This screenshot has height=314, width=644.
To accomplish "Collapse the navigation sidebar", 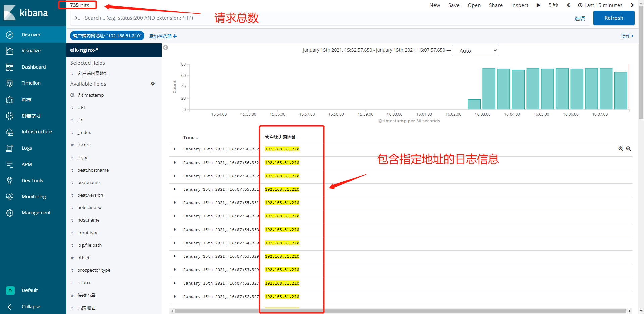I will point(10,306).
